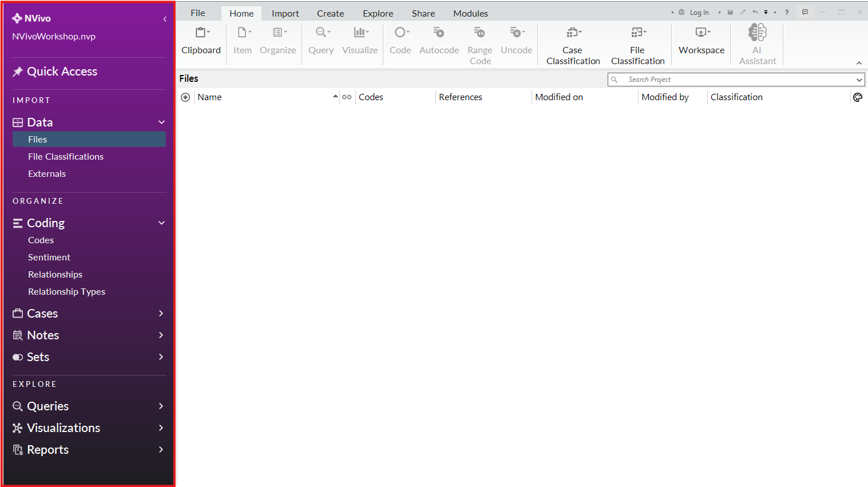Open the File menu
The width and height of the screenshot is (868, 487).
(198, 13)
